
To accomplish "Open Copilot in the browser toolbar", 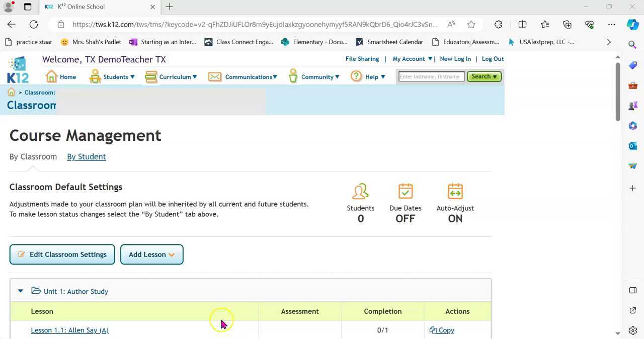I will click(x=632, y=24).
